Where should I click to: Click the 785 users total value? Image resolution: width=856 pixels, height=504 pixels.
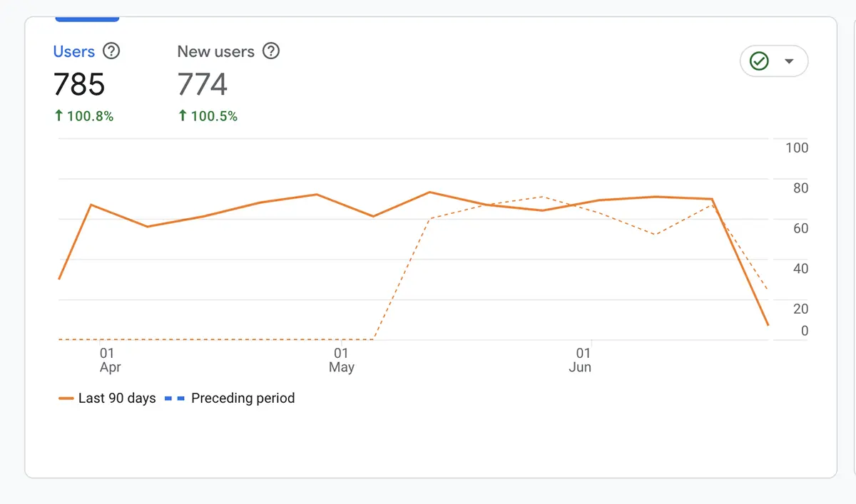pos(79,85)
